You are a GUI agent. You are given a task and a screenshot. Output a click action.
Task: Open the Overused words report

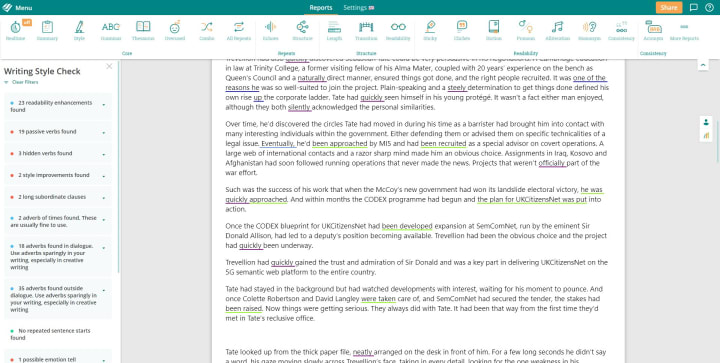click(x=174, y=31)
